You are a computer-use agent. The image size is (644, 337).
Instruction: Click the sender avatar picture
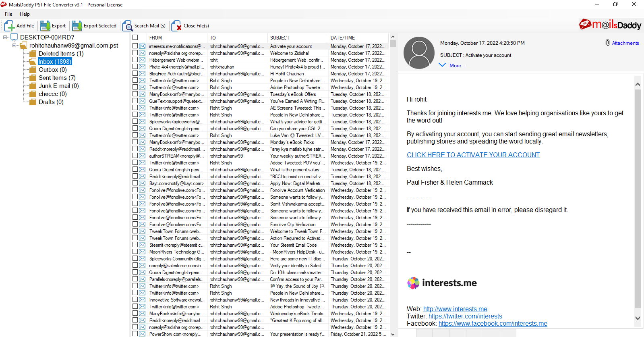pyautogui.click(x=419, y=53)
